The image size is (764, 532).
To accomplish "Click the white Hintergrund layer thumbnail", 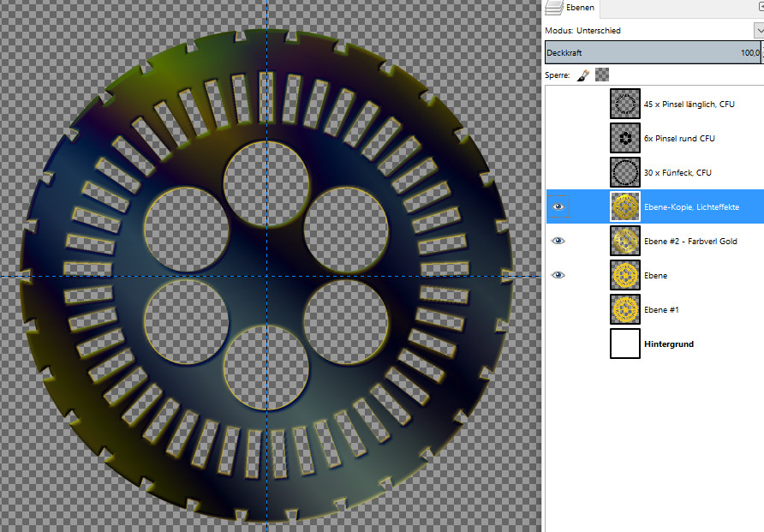I will pyautogui.click(x=625, y=344).
